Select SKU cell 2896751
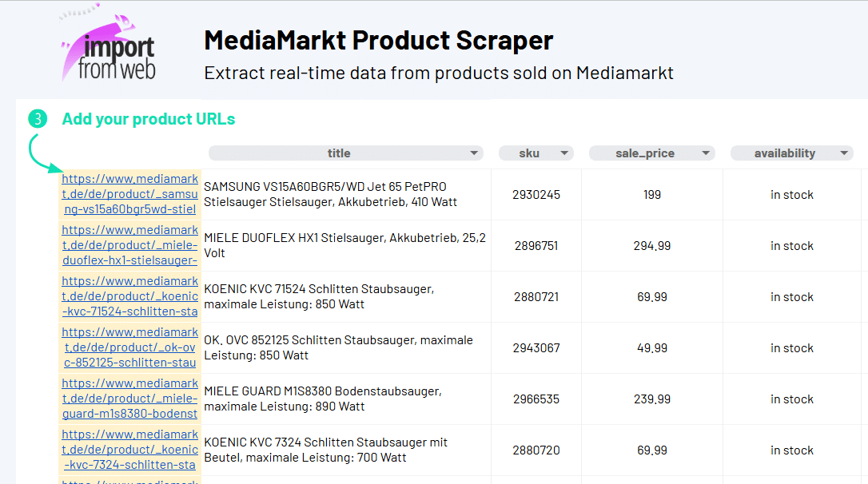Image resolution: width=868 pixels, height=484 pixels. tap(536, 246)
